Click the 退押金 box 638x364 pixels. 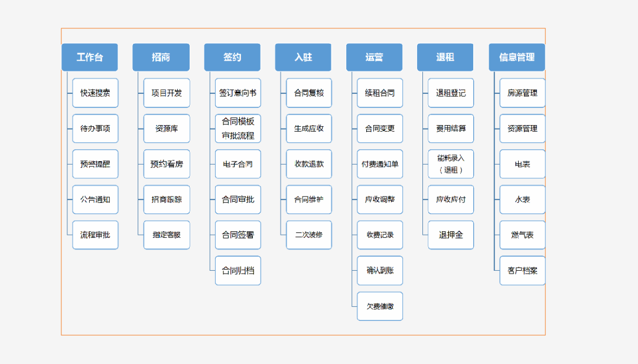point(451,235)
